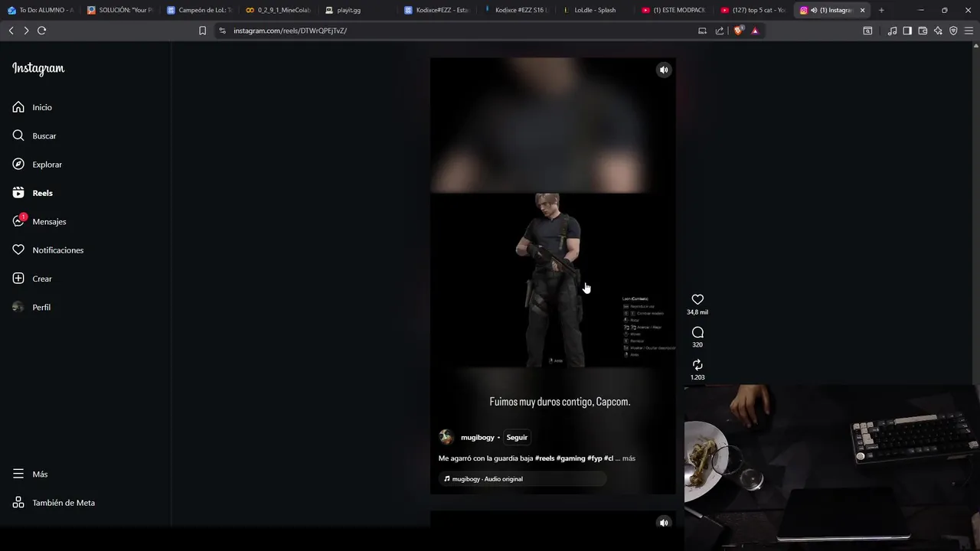Pause the playing reel video
Viewport: 980px width, 551px height.
pyautogui.click(x=552, y=275)
